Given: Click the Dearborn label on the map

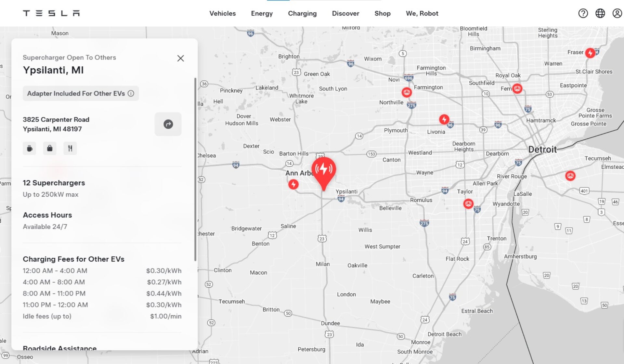Looking at the screenshot, I should [x=497, y=154].
